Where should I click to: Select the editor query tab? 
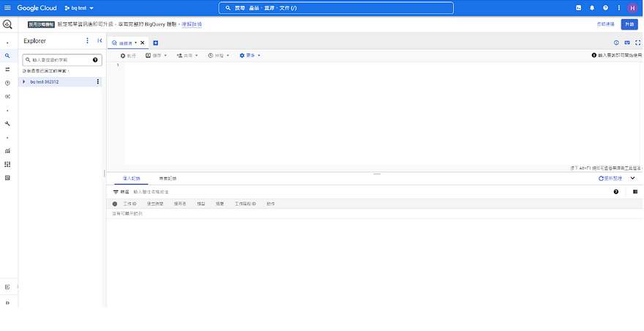(x=126, y=42)
